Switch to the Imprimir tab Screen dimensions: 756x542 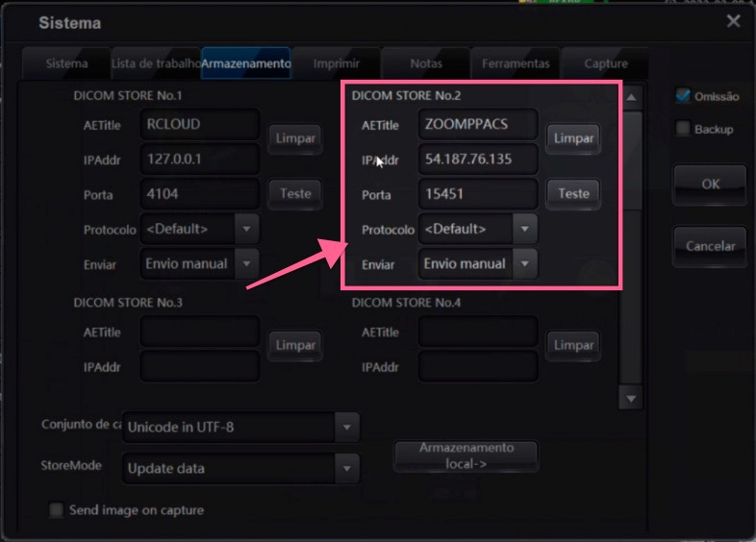click(x=337, y=63)
